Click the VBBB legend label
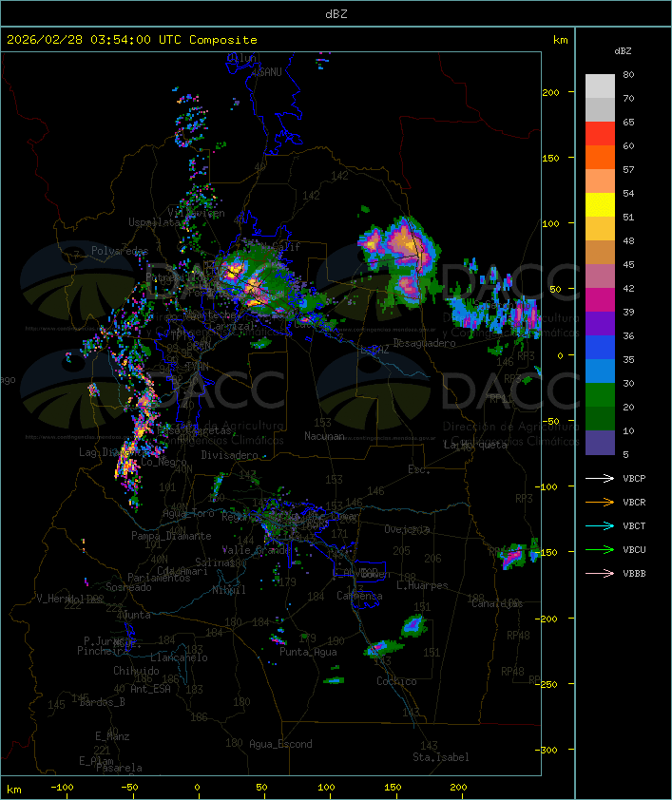Image resolution: width=672 pixels, height=800 pixels. click(634, 574)
